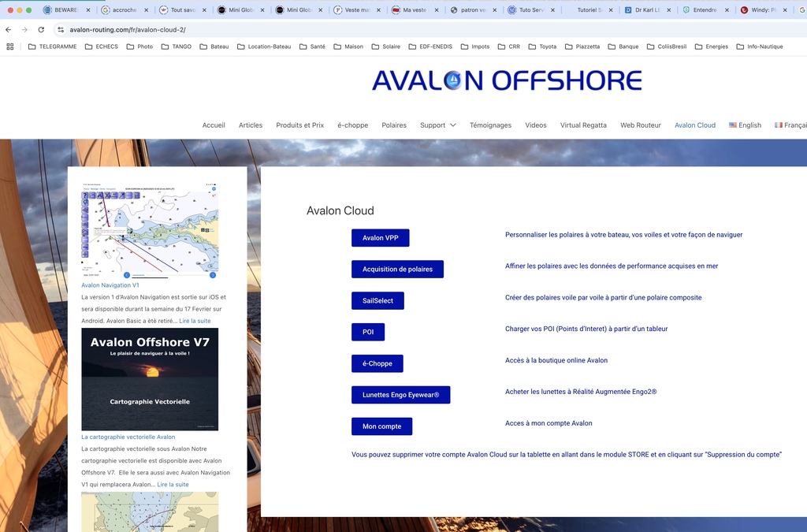Switch to the Entendre tab

[x=706, y=9]
